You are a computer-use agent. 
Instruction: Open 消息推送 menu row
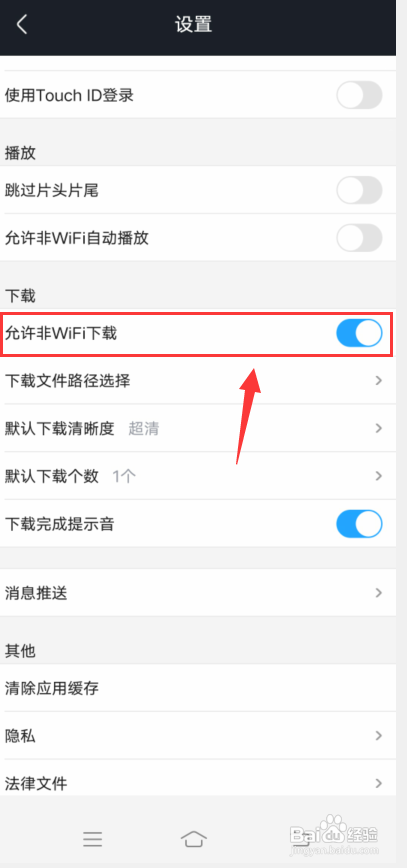(x=198, y=593)
